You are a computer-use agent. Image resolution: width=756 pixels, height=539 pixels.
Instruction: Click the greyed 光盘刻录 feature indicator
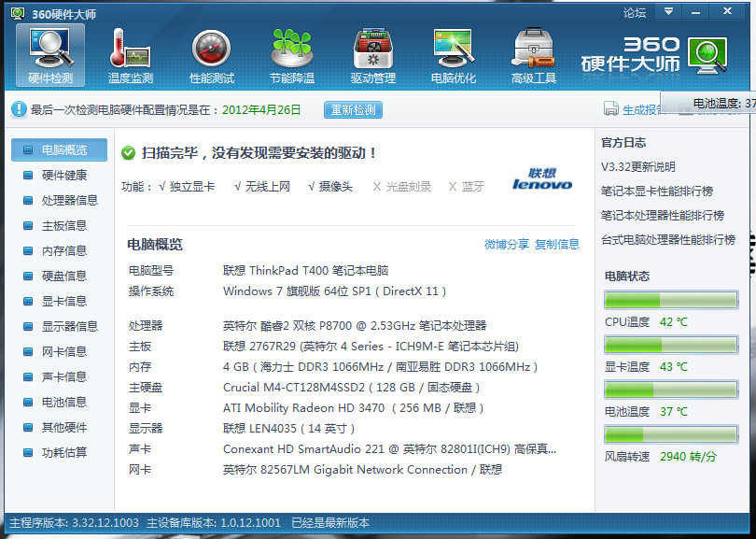(x=402, y=187)
